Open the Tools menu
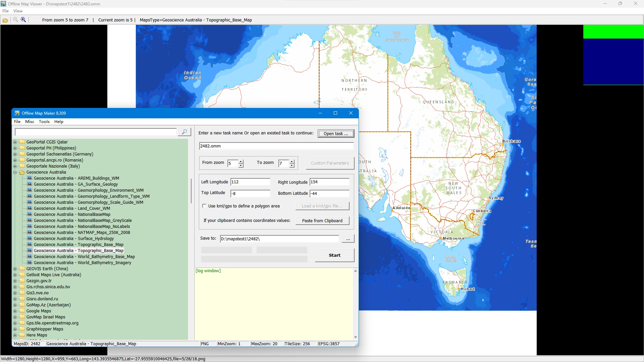The width and height of the screenshot is (644, 362). (44, 122)
